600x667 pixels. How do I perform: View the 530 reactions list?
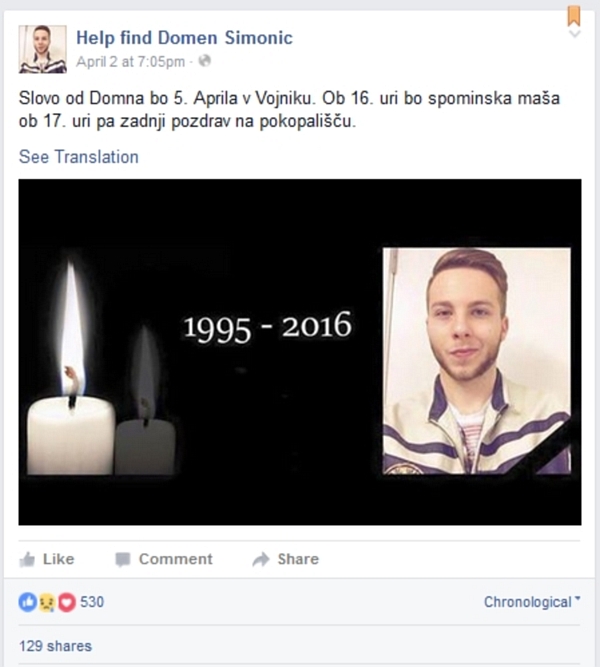[x=92, y=602]
